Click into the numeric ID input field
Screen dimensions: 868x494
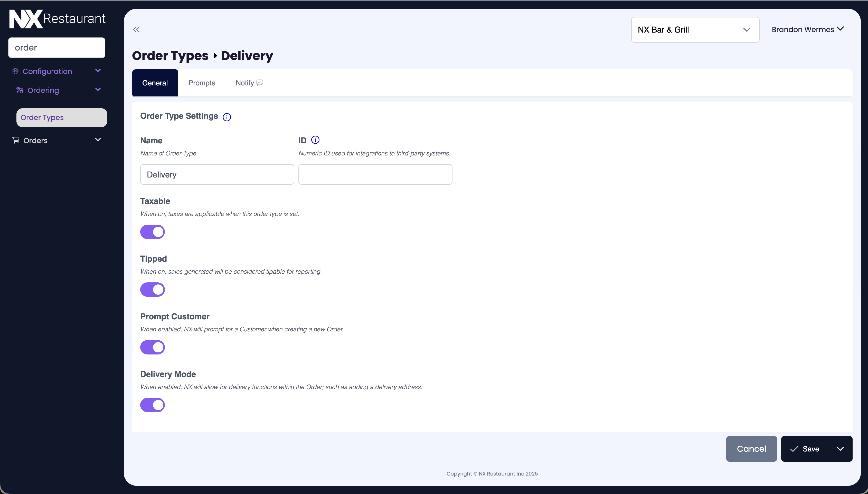pyautogui.click(x=375, y=174)
